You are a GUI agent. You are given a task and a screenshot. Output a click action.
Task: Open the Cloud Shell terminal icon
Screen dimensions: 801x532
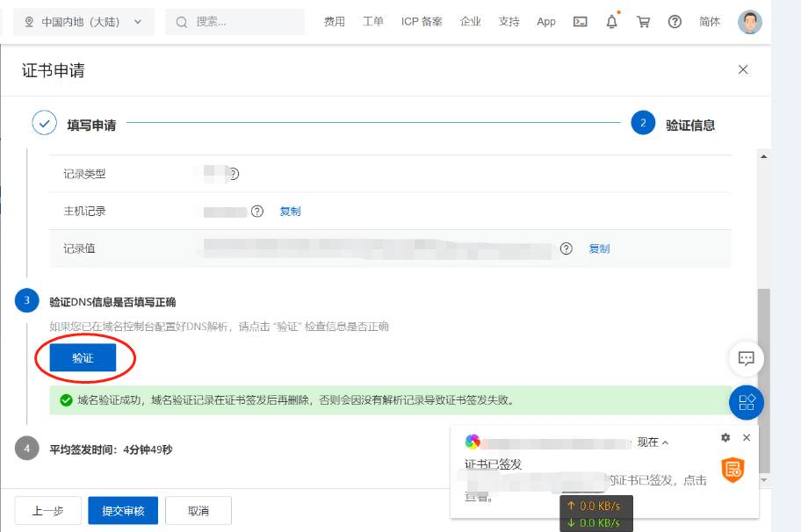580,22
